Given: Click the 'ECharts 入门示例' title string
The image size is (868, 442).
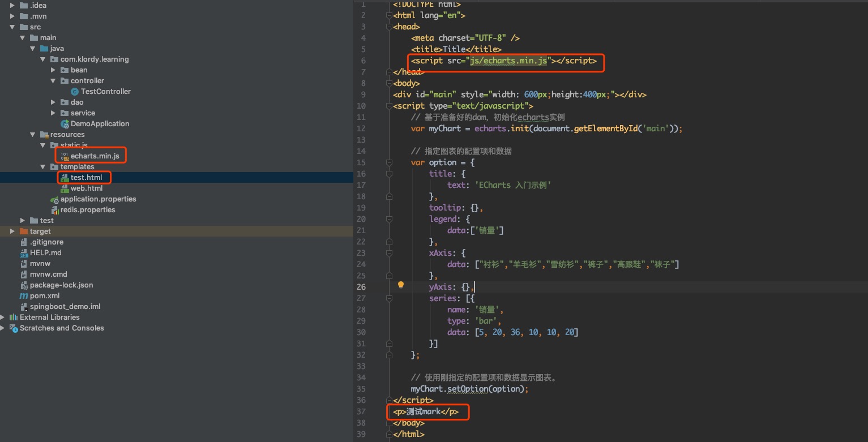Looking at the screenshot, I should tap(513, 185).
